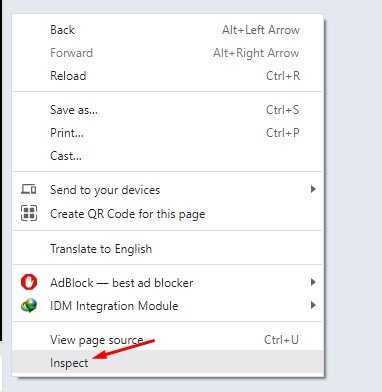This screenshot has height=392, width=382.
Task: Expand the AdBlock submenu arrow
Action: tap(313, 282)
